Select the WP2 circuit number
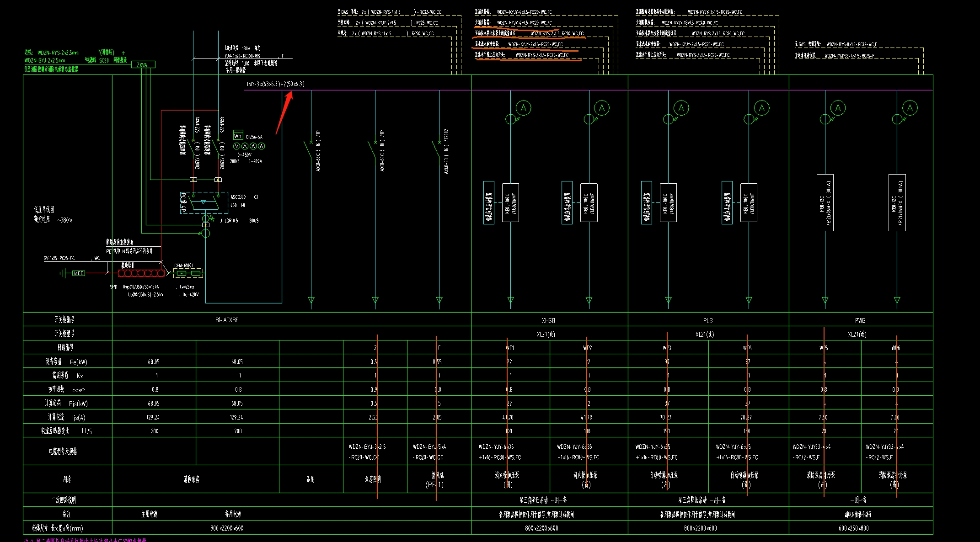Screen dimensions: 980x542 (x=588, y=348)
